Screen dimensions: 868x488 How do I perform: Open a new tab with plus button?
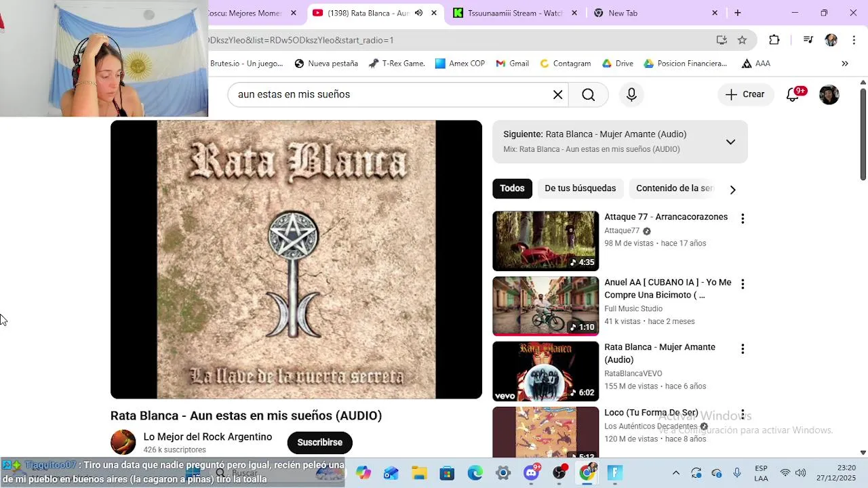737,13
